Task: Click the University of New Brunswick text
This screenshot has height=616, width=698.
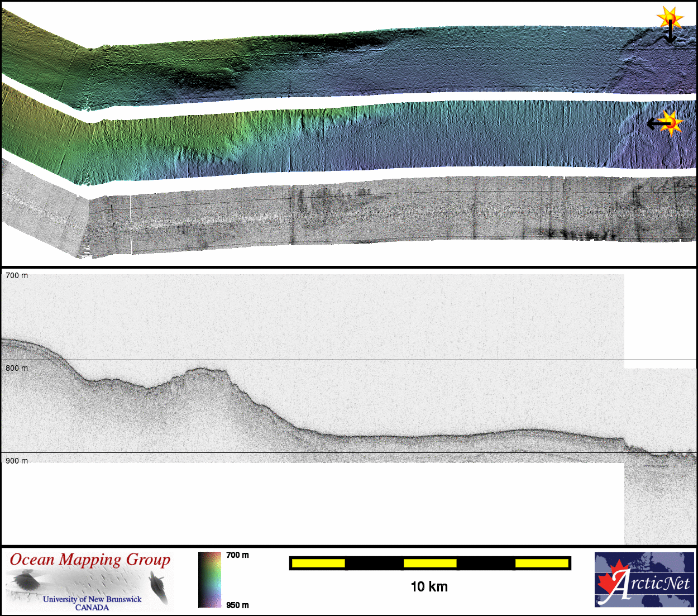Action: (92, 599)
